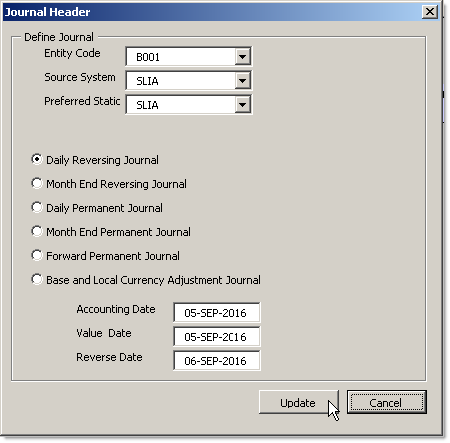Screen dimensions: 450x443
Task: Open the Entity Code dropdown arrow
Action: click(242, 57)
